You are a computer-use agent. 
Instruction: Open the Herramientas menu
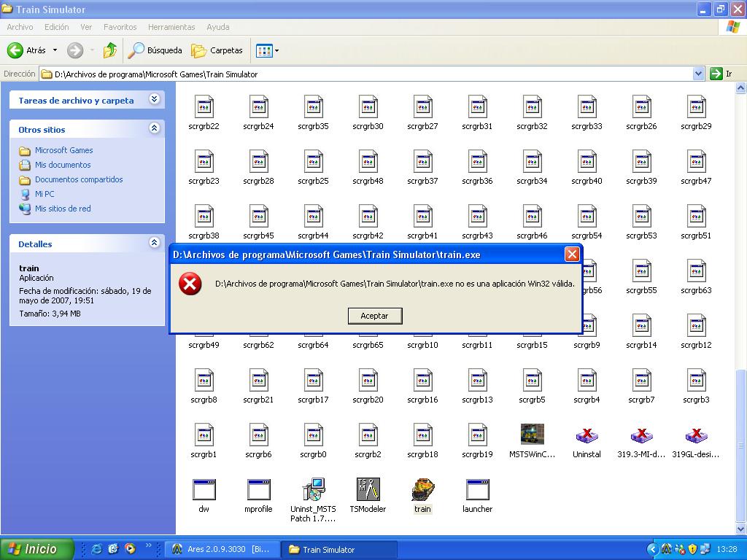click(x=171, y=27)
